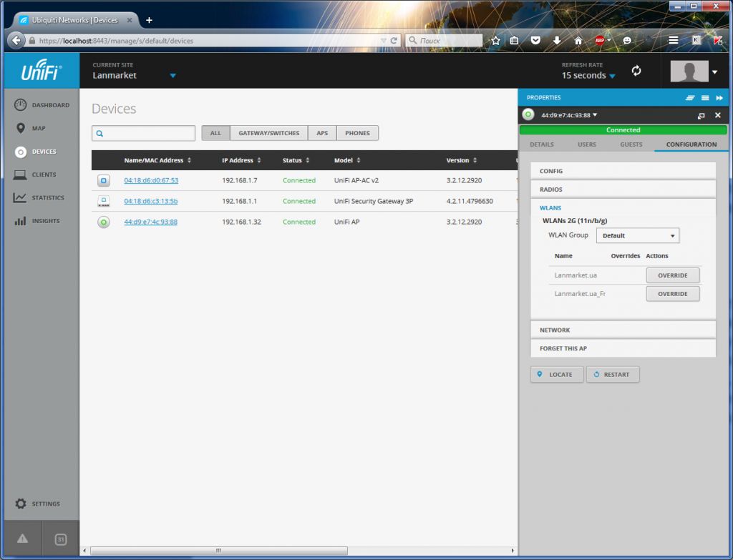Open the WLAN Group dropdown
Screen dimensions: 733x560
[x=637, y=235]
